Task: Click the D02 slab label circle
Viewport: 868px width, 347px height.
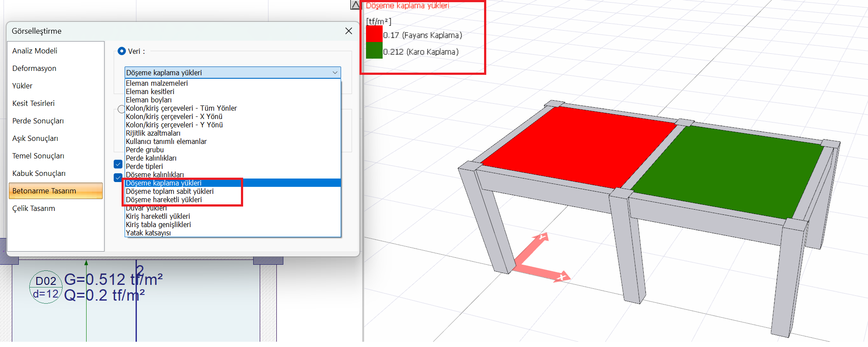Action: pos(46,287)
